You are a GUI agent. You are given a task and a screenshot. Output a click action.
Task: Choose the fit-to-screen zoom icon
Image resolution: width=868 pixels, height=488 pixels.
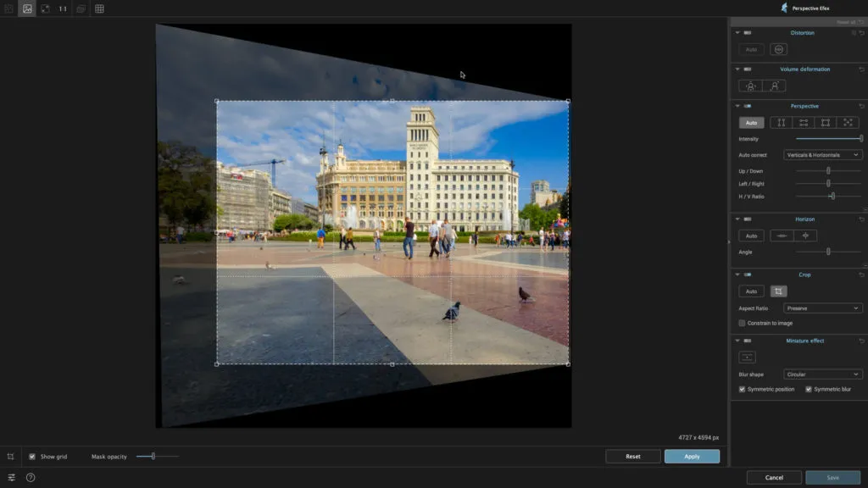(46, 8)
